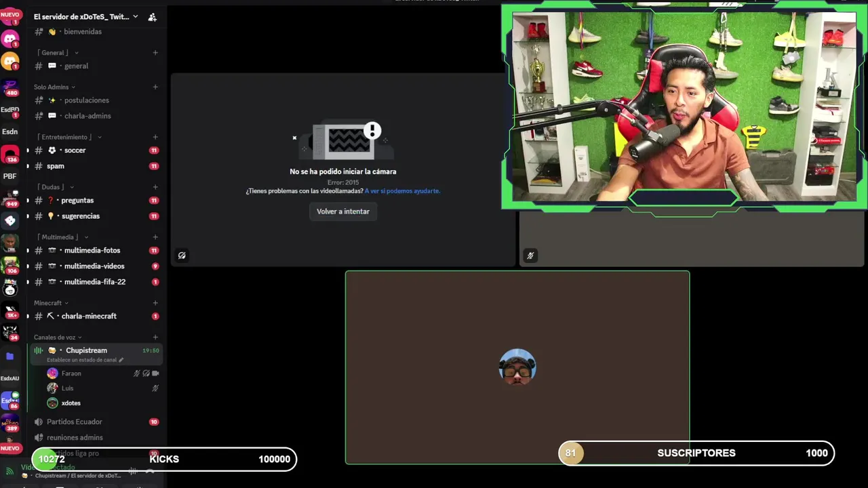Open the multimedia-fifa-22 channel
The image size is (868, 488).
click(95, 282)
